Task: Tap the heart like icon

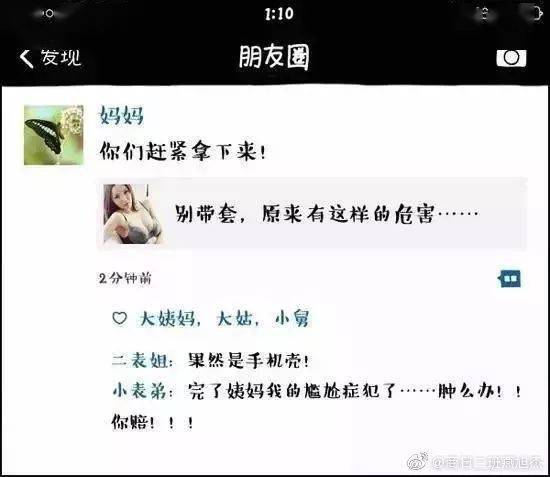Action: (120, 318)
